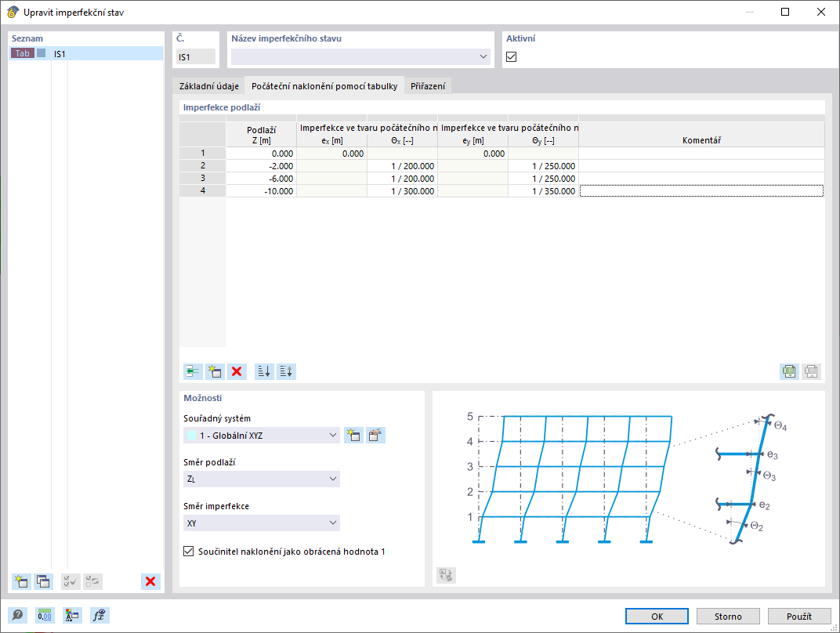Open the Směr podlaží dropdown
The image size is (840, 633).
262,479
